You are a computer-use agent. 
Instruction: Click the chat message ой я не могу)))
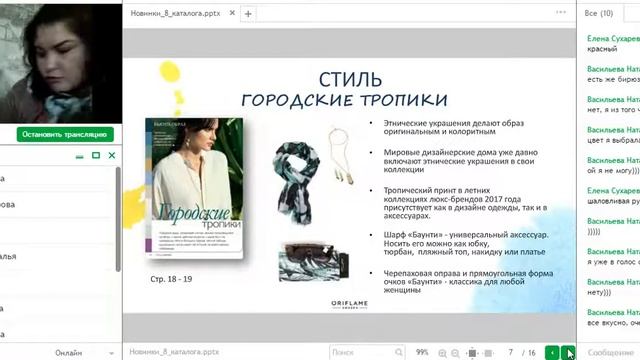click(x=613, y=171)
